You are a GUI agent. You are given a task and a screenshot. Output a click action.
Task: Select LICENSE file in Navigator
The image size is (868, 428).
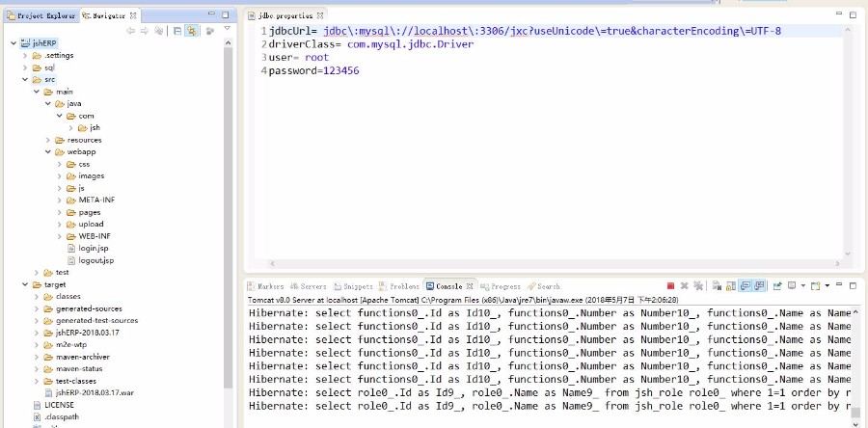[53, 405]
